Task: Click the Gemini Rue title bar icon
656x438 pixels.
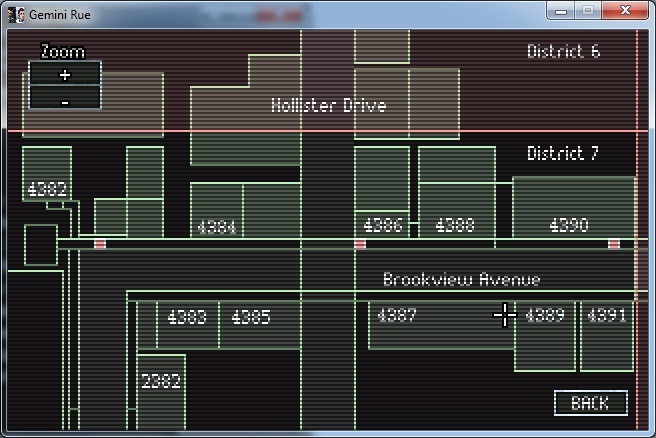Action: click(16, 15)
